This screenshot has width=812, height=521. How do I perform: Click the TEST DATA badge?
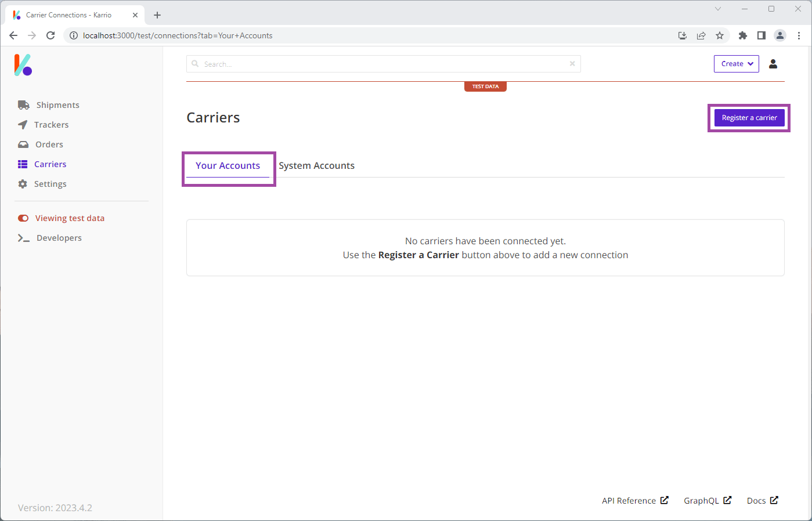(x=485, y=86)
